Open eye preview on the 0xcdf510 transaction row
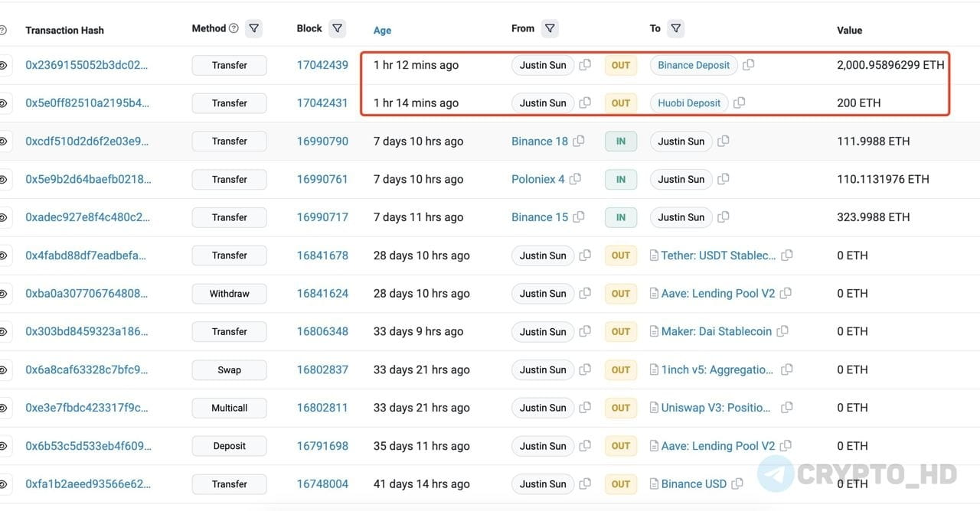The width and height of the screenshot is (980, 511). coord(4,141)
